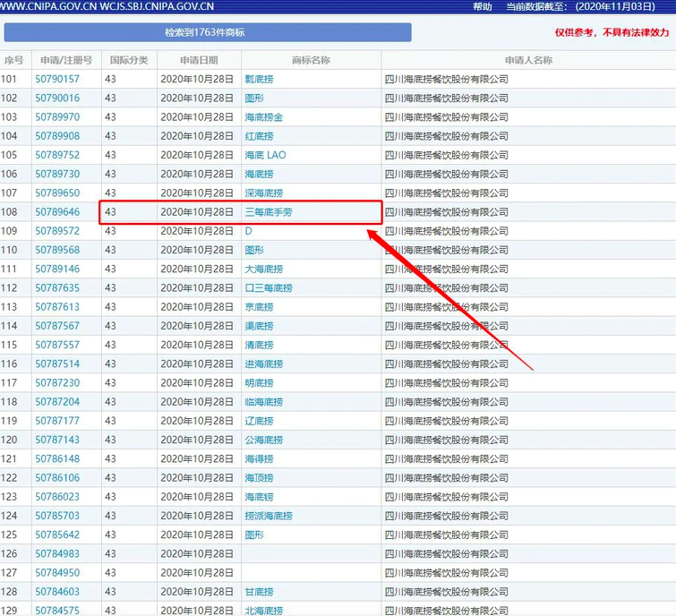Click the 商标名称 column header
The height and width of the screenshot is (616, 676).
(311, 61)
